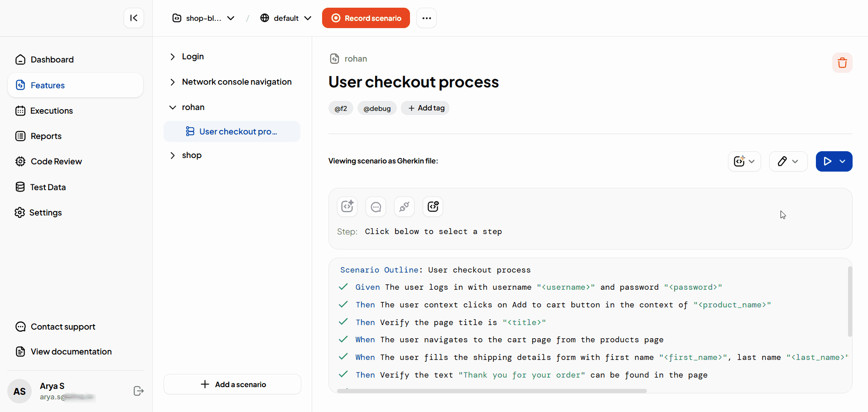Click Add a scenario at sidebar bottom
Image resolution: width=868 pixels, height=412 pixels.
click(232, 384)
